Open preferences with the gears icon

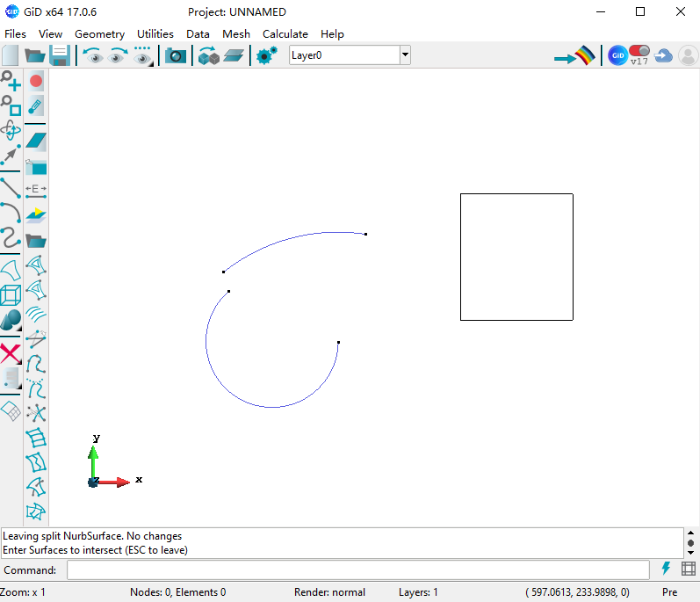(266, 55)
